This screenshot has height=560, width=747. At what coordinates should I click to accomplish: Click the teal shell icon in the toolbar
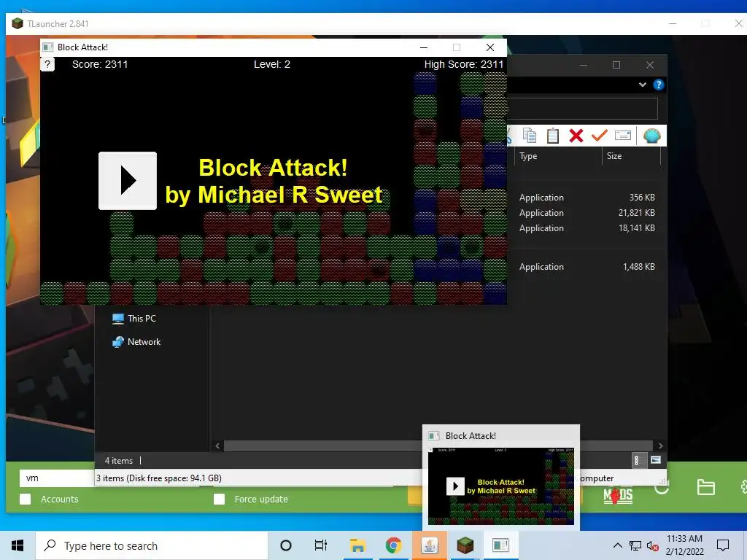coord(651,136)
